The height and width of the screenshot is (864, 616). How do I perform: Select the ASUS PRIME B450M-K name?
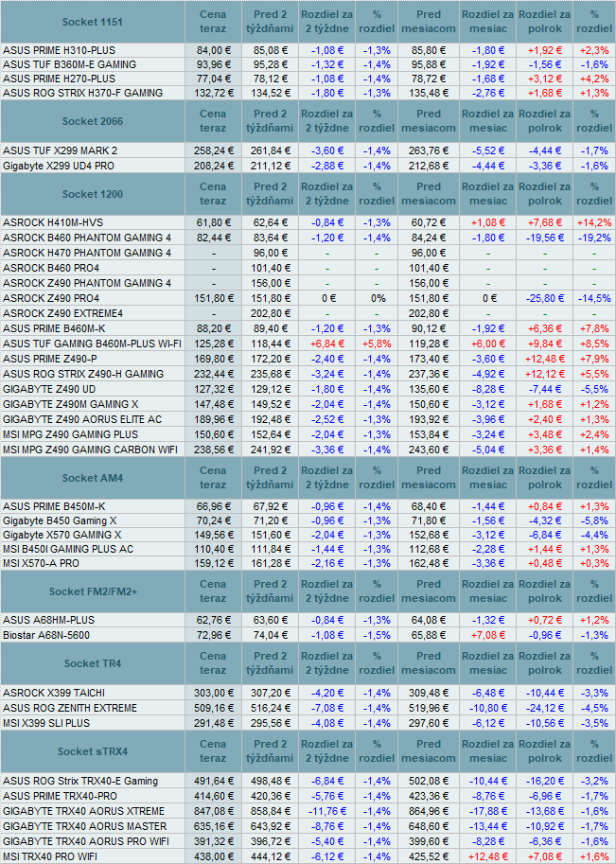(x=54, y=506)
